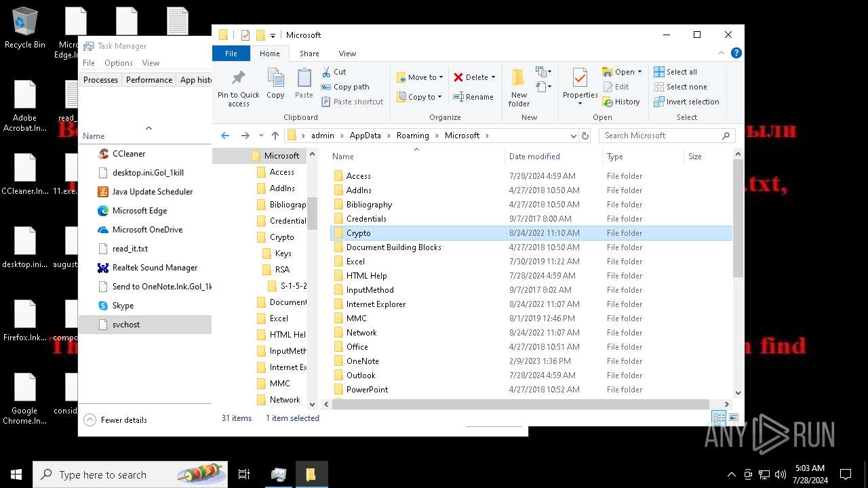
Task: Switch to View ribbon tab
Action: point(347,54)
